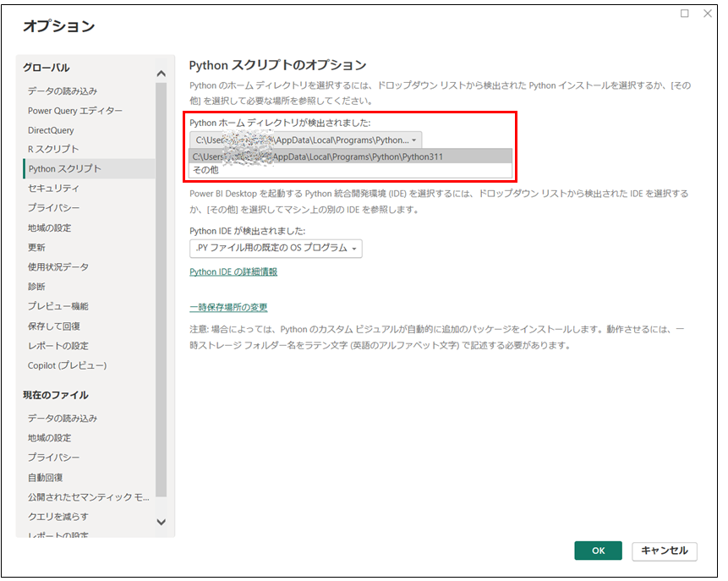Click the Python IDE の詳細情報 link
This screenshot has width=728, height=581.
[233, 271]
